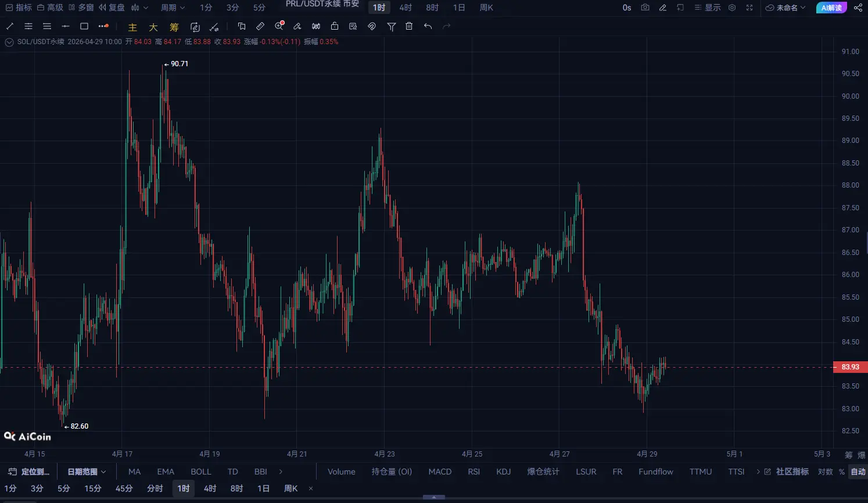This screenshot has height=503, width=868.
Task: Toggle auto scale (自动)
Action: 858,472
